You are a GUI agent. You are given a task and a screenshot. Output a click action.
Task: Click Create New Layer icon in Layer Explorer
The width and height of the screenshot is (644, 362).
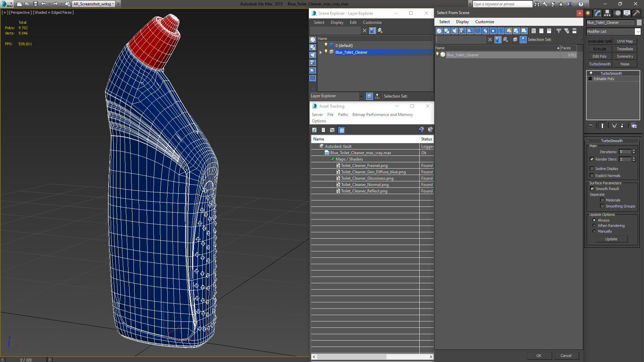click(x=380, y=31)
